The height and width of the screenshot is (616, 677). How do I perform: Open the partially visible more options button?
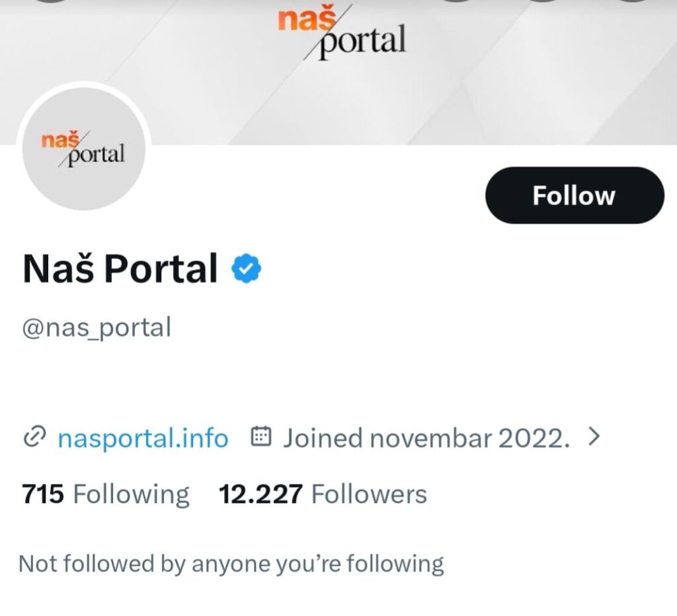point(632,2)
